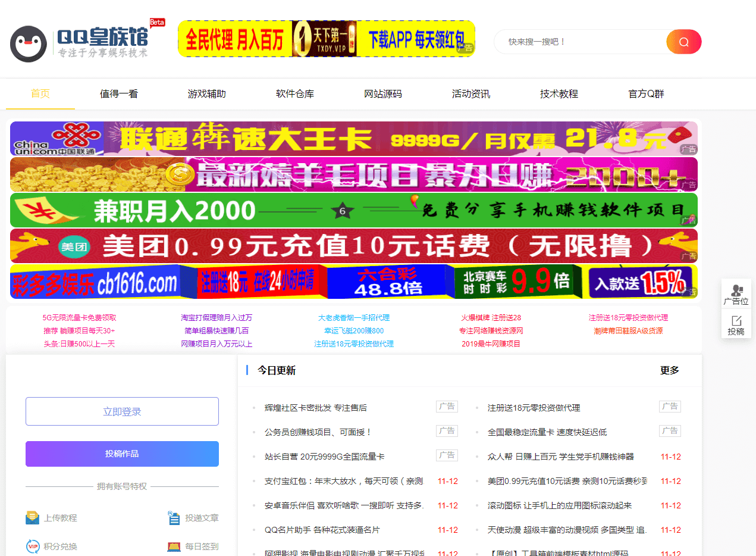
Task: Select the 投递文章 icon
Action: (x=174, y=518)
